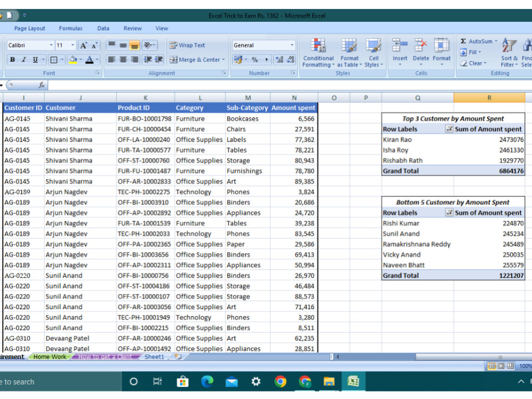Switch to Page Layout view
Screen dimensions: 532x399
click(501, 366)
